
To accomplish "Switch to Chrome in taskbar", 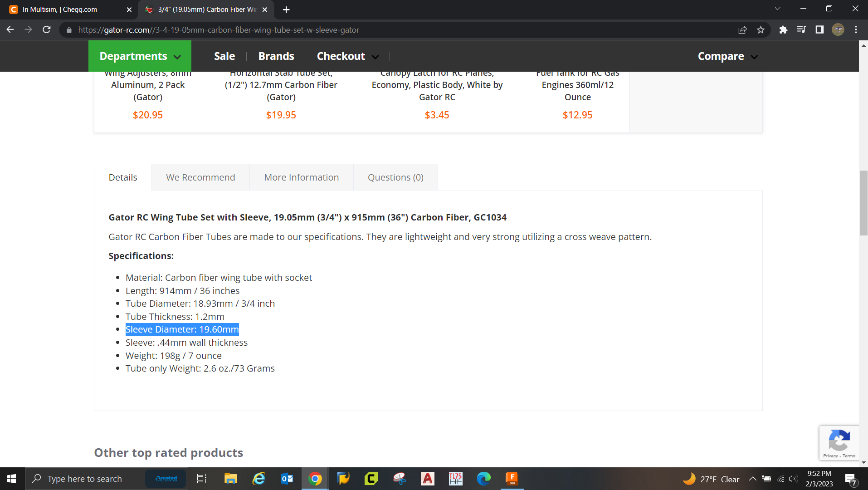I will coord(315,479).
